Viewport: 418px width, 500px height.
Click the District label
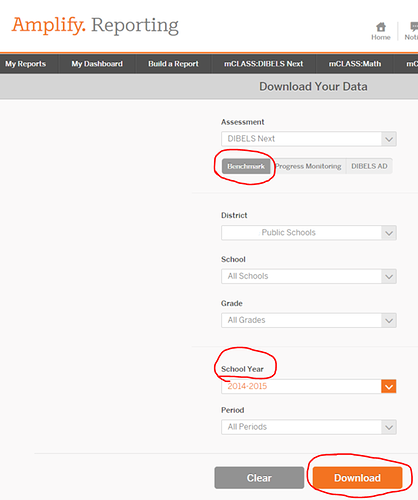[234, 215]
